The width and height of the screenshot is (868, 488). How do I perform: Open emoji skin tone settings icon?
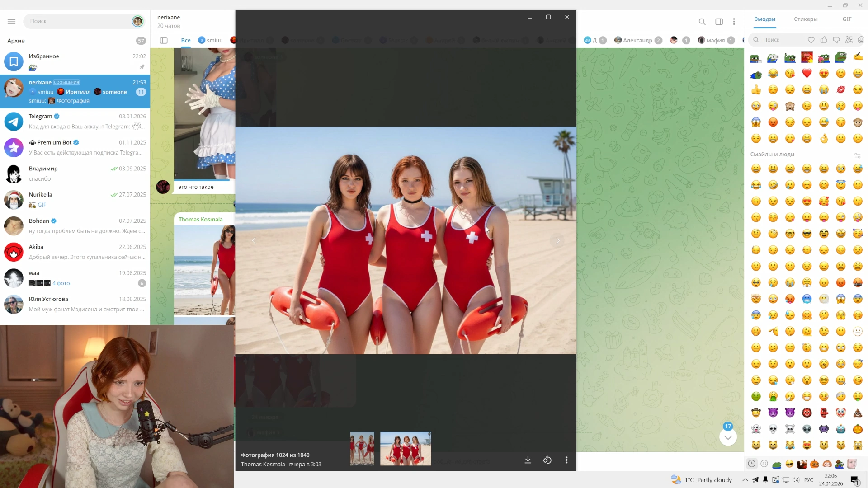pyautogui.click(x=857, y=155)
